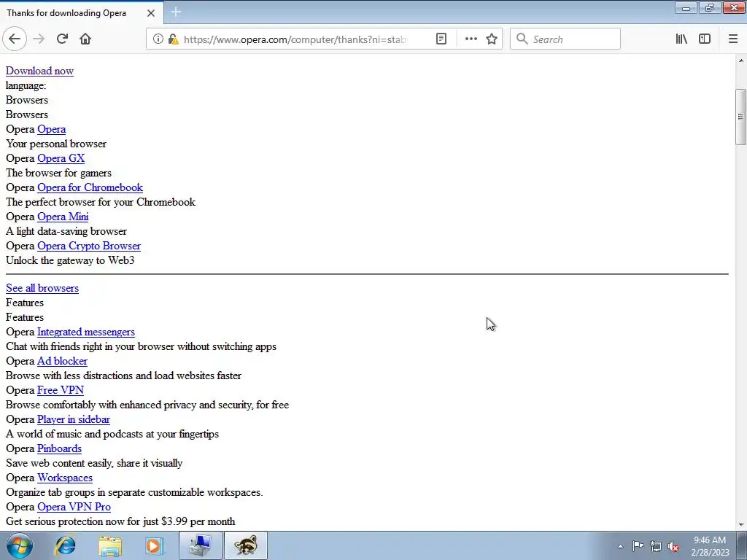Open the Opera browser link

(x=52, y=129)
